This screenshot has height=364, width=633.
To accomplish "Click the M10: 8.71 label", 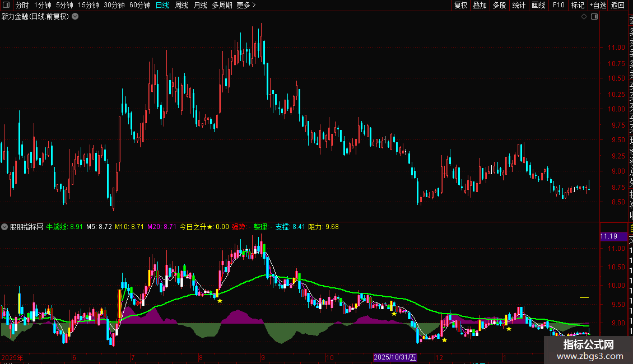I will (129, 227).
